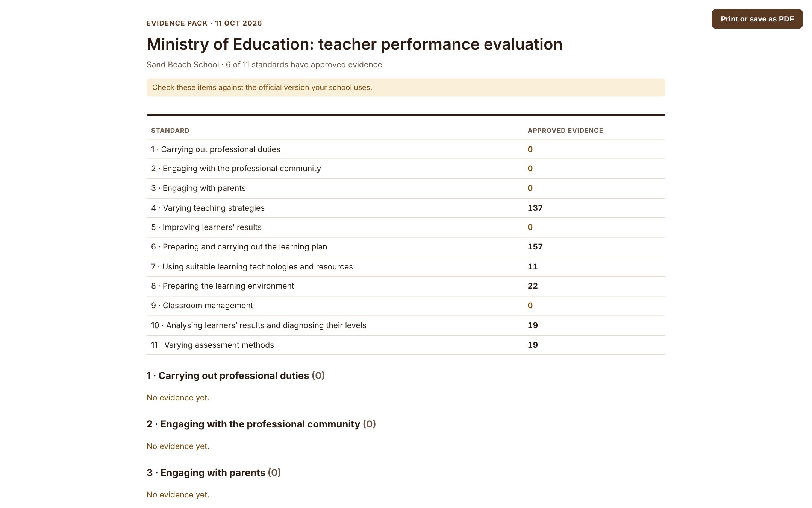Click the section heading Engaging with parents (0)
The width and height of the screenshot is (812, 508).
(214, 473)
